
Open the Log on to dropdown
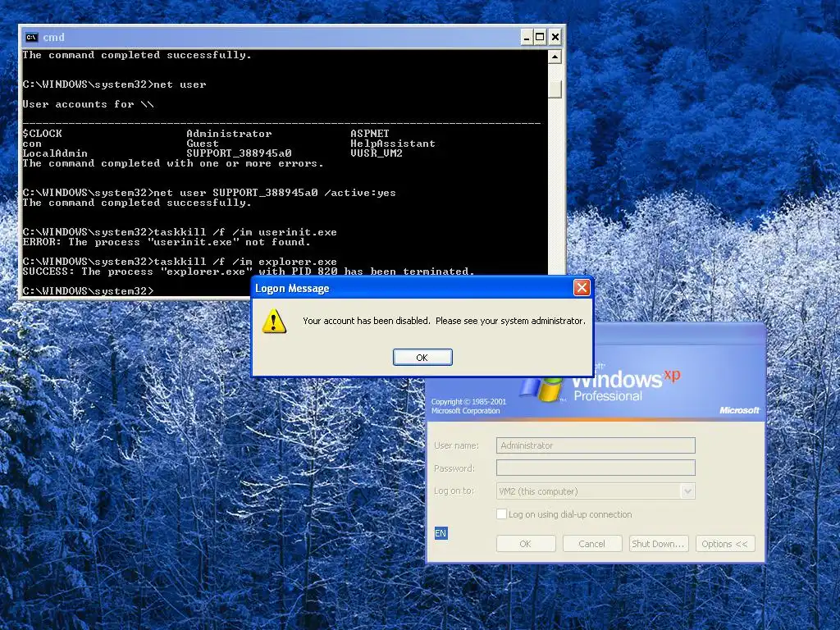(x=687, y=491)
